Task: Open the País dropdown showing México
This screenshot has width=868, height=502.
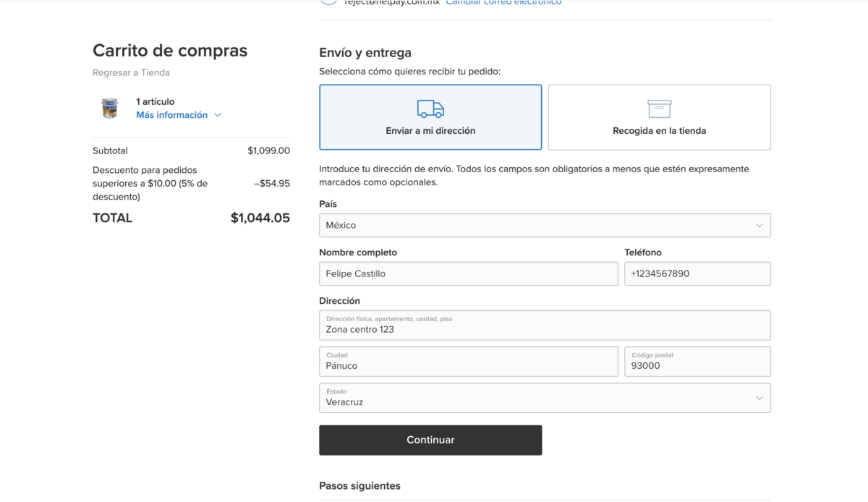Action: 545,225
